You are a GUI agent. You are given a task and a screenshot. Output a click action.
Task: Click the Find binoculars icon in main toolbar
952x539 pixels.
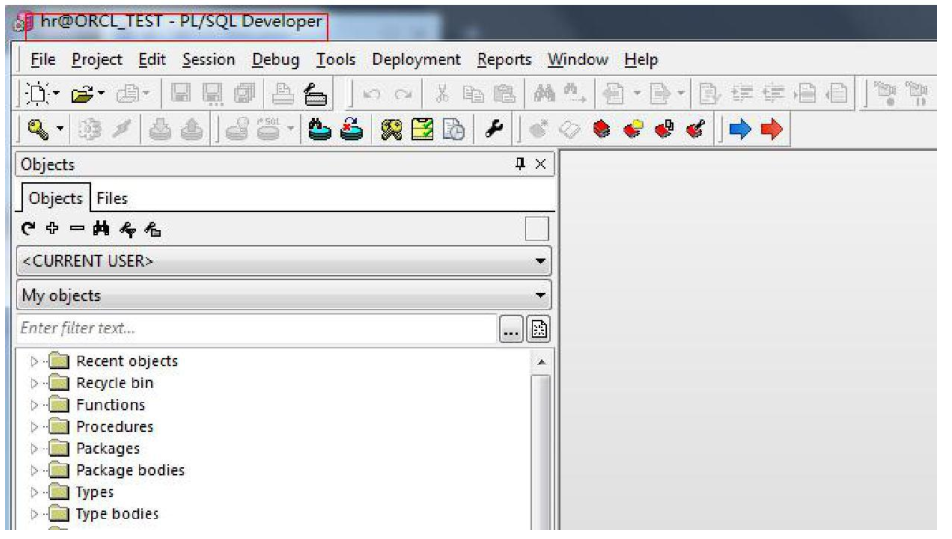click(x=545, y=93)
